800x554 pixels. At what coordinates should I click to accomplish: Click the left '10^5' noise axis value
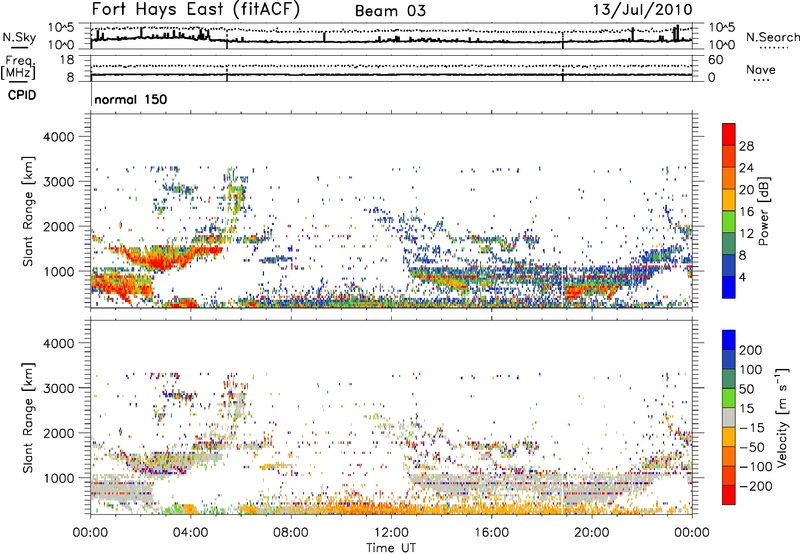[61, 28]
